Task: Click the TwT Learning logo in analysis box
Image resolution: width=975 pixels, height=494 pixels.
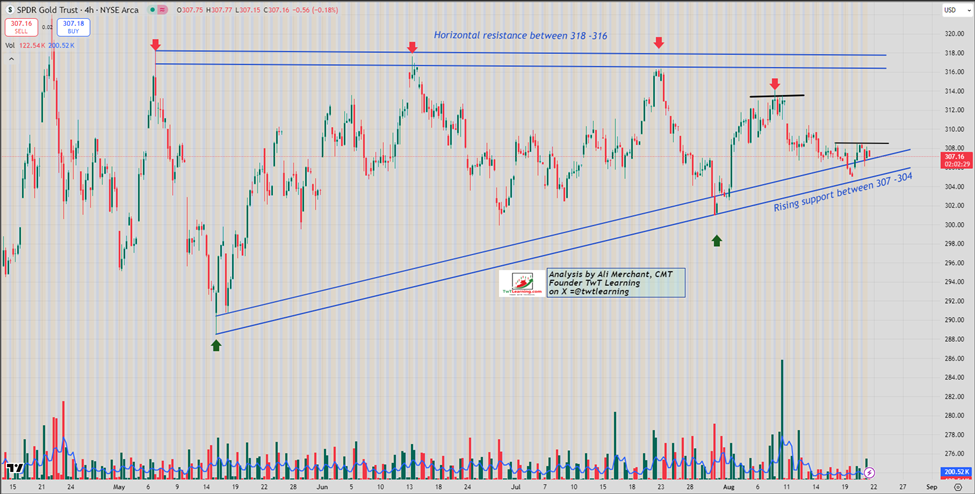Action: 520,284
